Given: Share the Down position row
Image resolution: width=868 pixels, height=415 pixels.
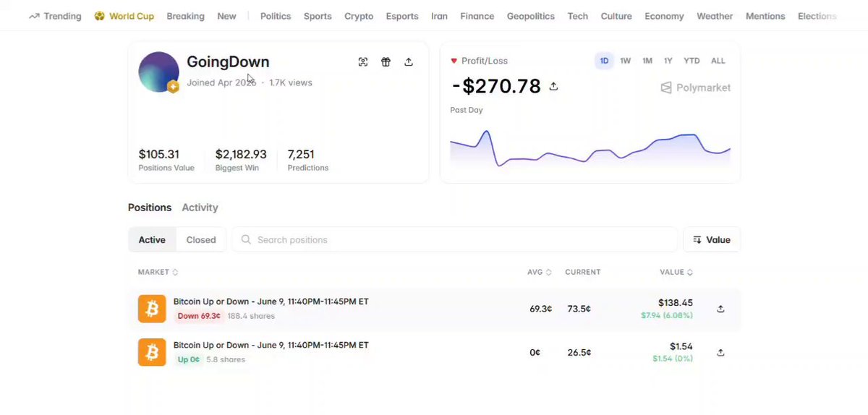Looking at the screenshot, I should click(720, 309).
